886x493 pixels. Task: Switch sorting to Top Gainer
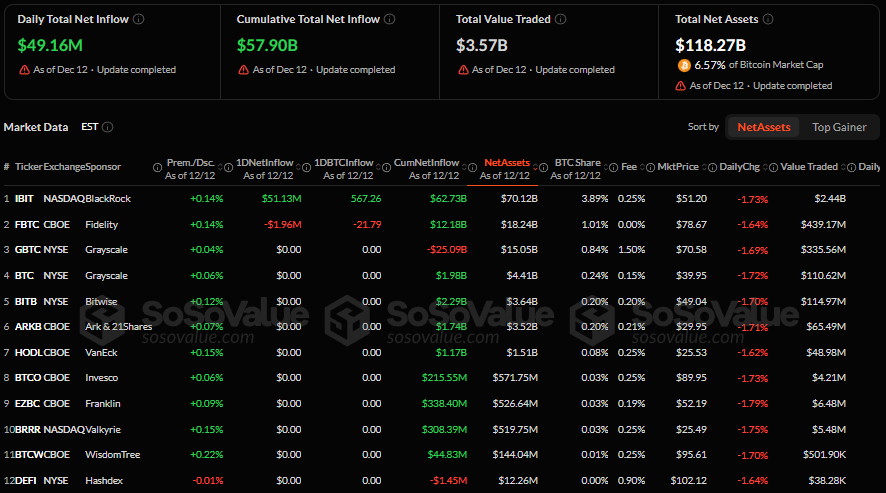839,127
